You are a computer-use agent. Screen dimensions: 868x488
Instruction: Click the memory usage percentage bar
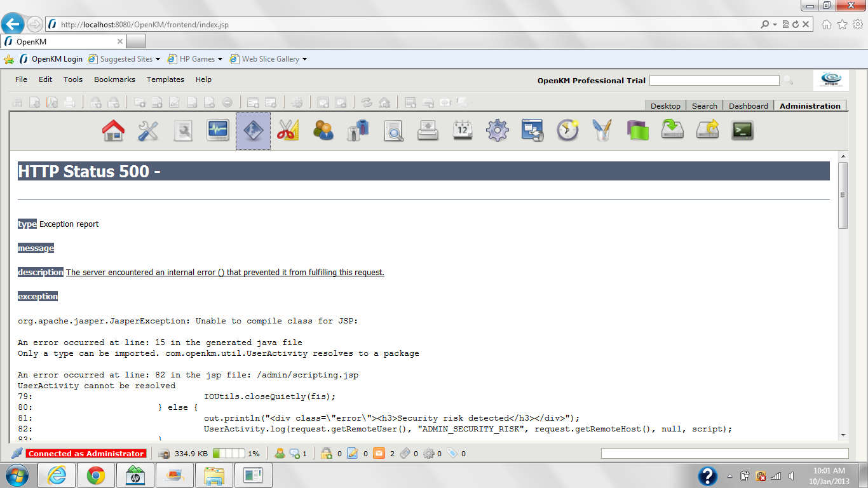point(229,453)
